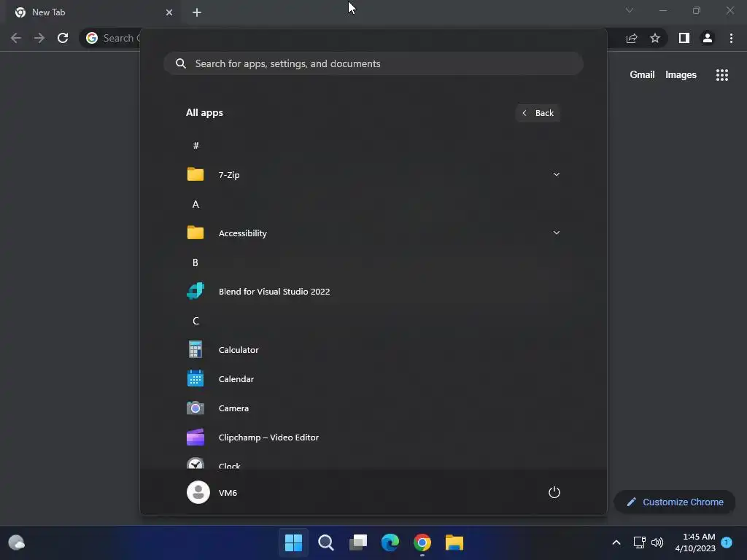Switch to Google Chrome in taskbar
747x560 pixels.
coord(422,542)
